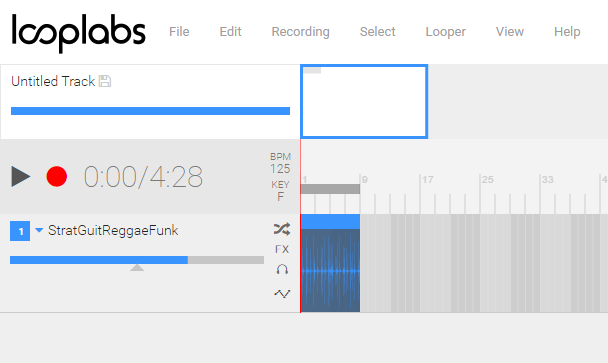Click bar 17 marker on the timeline ruler
This screenshot has height=363, width=608.
coord(428,180)
